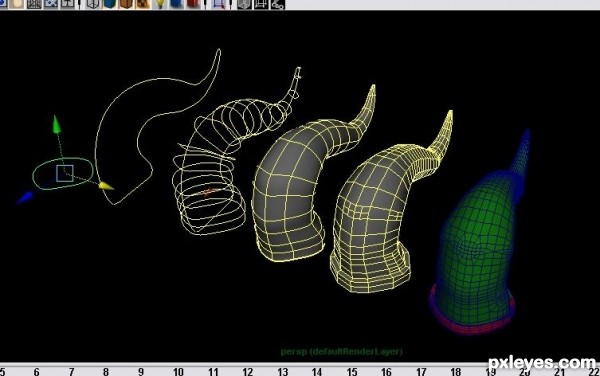Switch to smooth shade all blue cube
The image size is (600, 376).
109,4
